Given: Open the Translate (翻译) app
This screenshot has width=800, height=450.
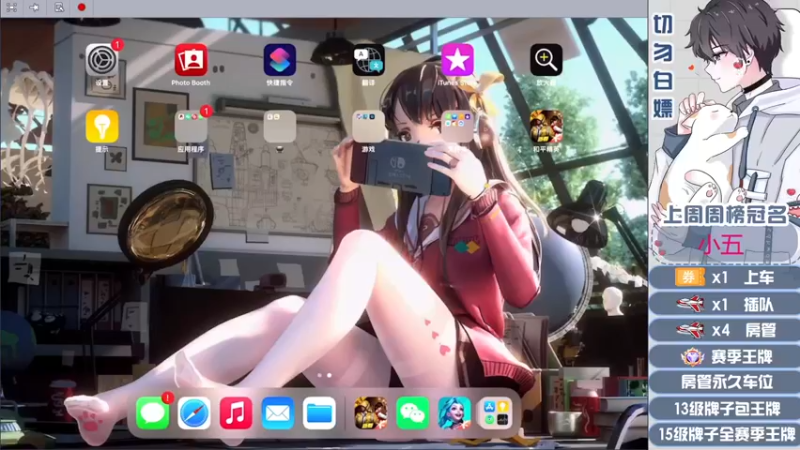Looking at the screenshot, I should click(x=368, y=60).
